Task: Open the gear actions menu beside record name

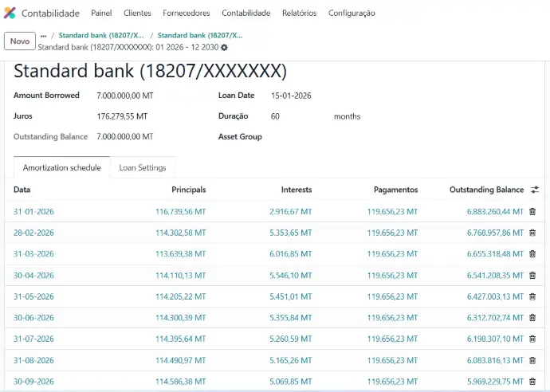Action: click(224, 48)
